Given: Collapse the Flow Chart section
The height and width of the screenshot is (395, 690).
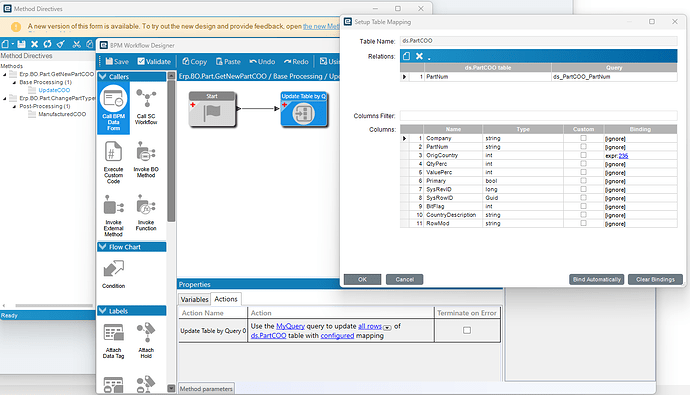Looking at the screenshot, I should [x=103, y=247].
